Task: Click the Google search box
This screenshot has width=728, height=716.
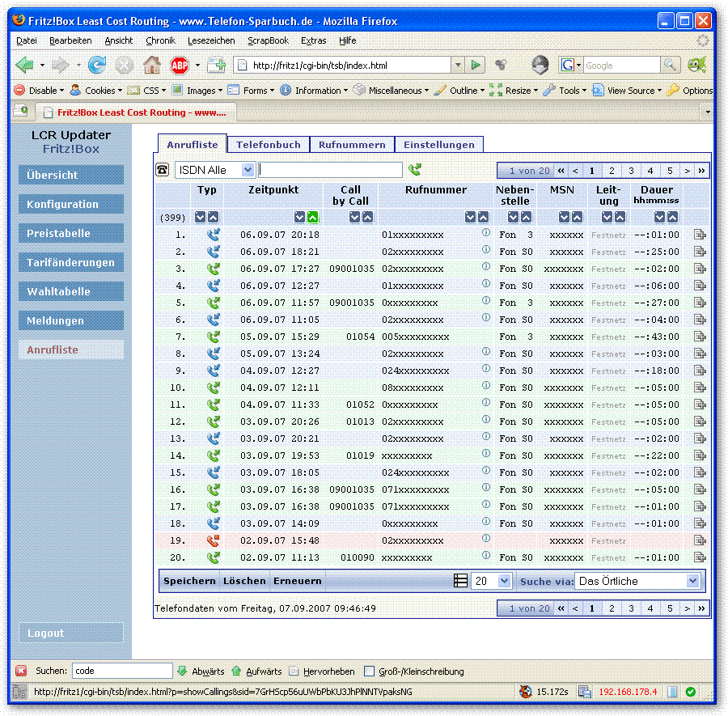Action: (621, 65)
